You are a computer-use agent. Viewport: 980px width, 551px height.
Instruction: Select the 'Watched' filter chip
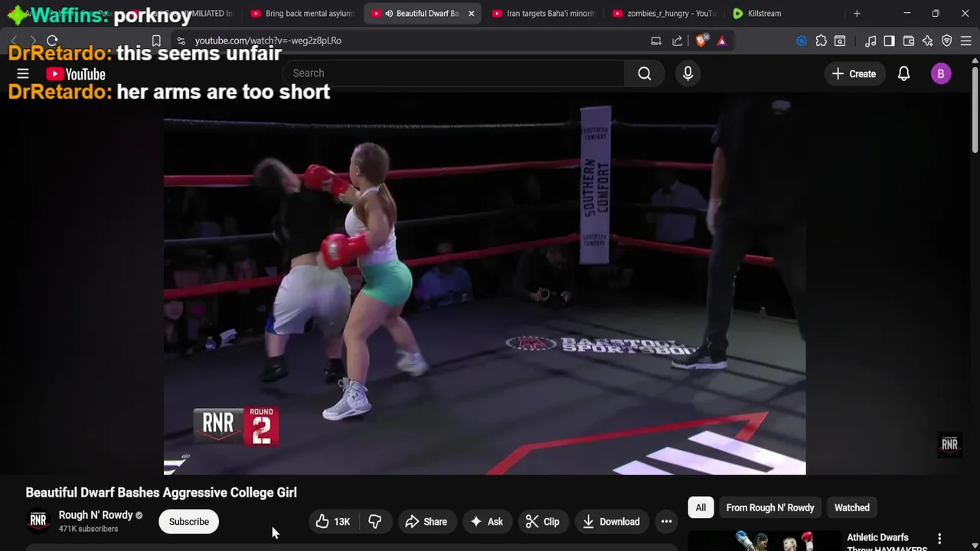851,507
